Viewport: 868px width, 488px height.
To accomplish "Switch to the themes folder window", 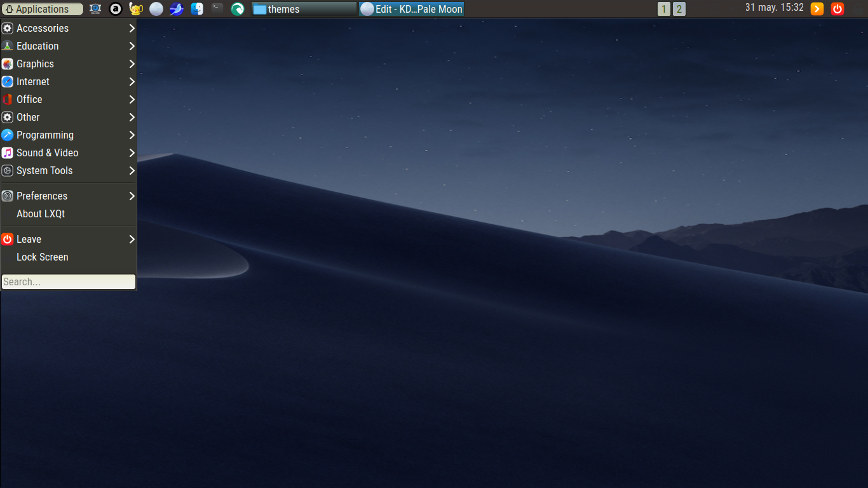I will (304, 9).
